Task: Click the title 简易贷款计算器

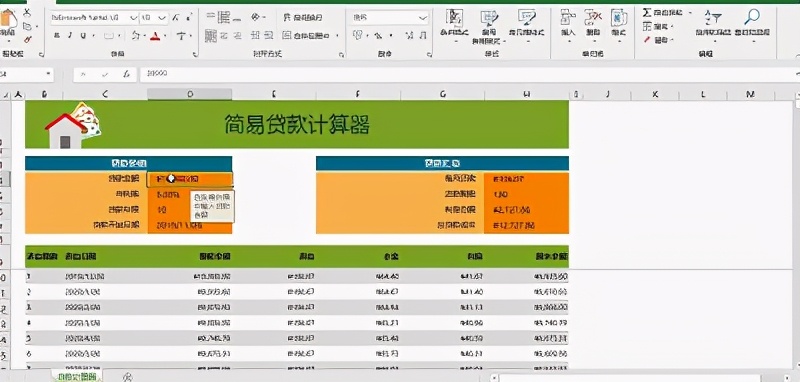Action: point(297,124)
